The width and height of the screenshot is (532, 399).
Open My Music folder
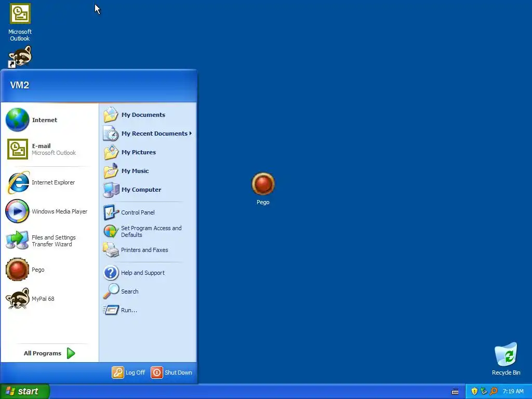(x=148, y=170)
